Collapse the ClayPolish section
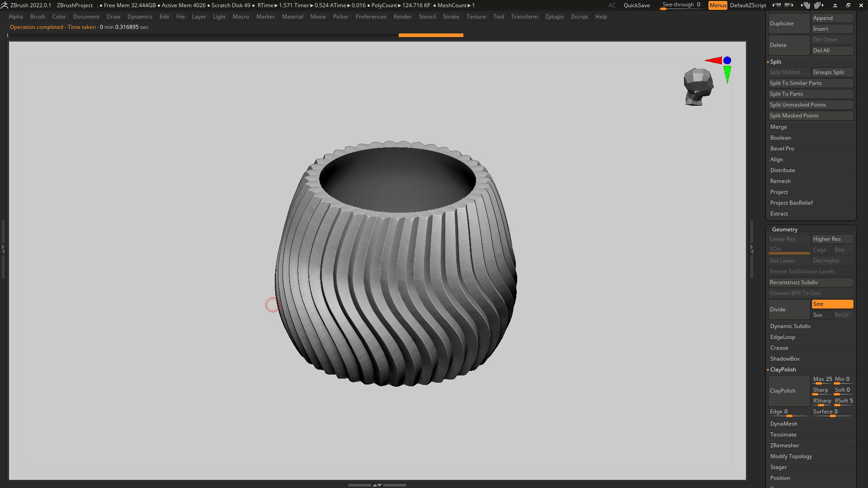The height and width of the screenshot is (488, 868). click(783, 370)
